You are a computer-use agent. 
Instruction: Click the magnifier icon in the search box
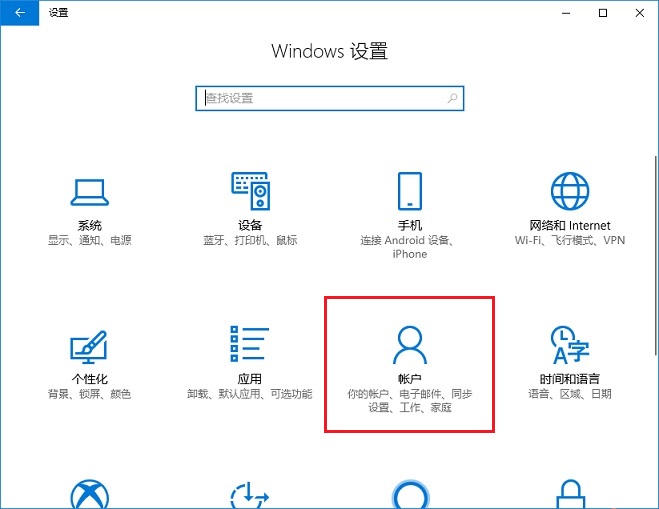(452, 98)
